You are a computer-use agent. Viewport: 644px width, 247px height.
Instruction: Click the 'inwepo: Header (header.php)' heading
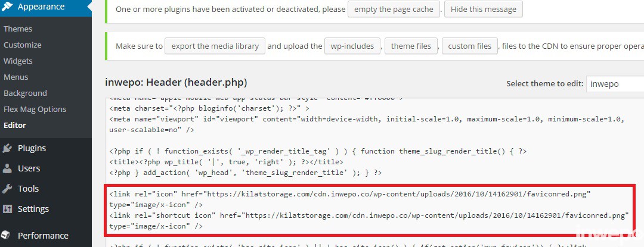176,82
